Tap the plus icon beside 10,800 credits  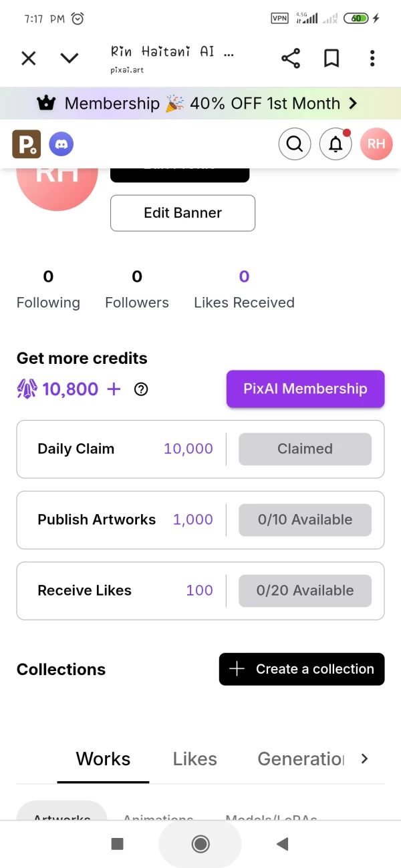pos(114,389)
